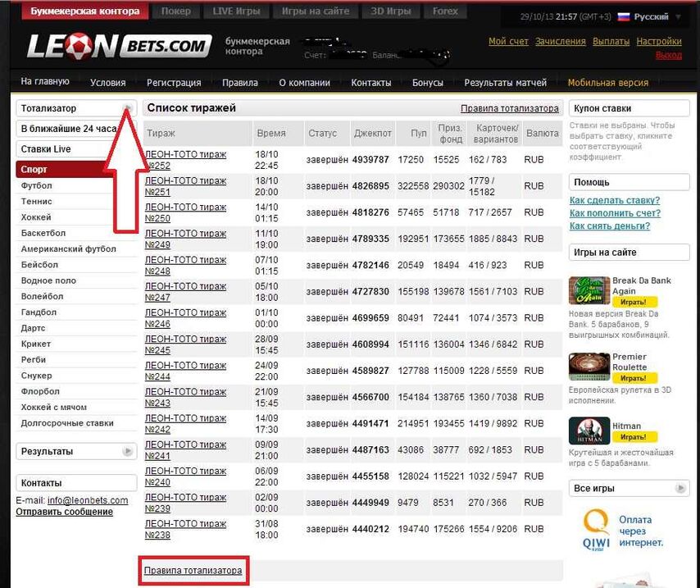
Task: Switch to the 3D Игры tab
Action: coord(391,11)
